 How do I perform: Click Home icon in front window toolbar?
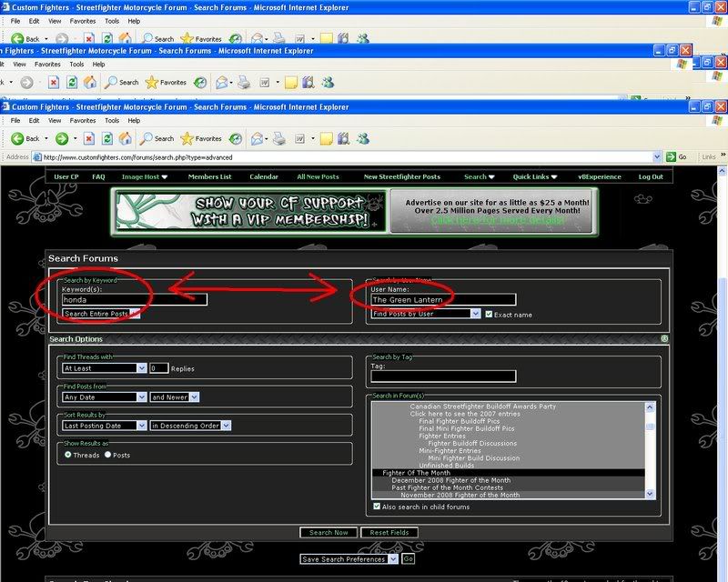(125, 138)
